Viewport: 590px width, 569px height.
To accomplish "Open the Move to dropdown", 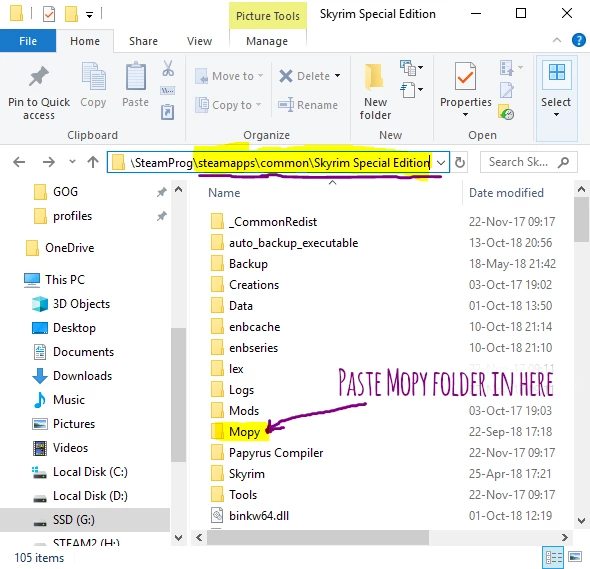I will [x=229, y=76].
